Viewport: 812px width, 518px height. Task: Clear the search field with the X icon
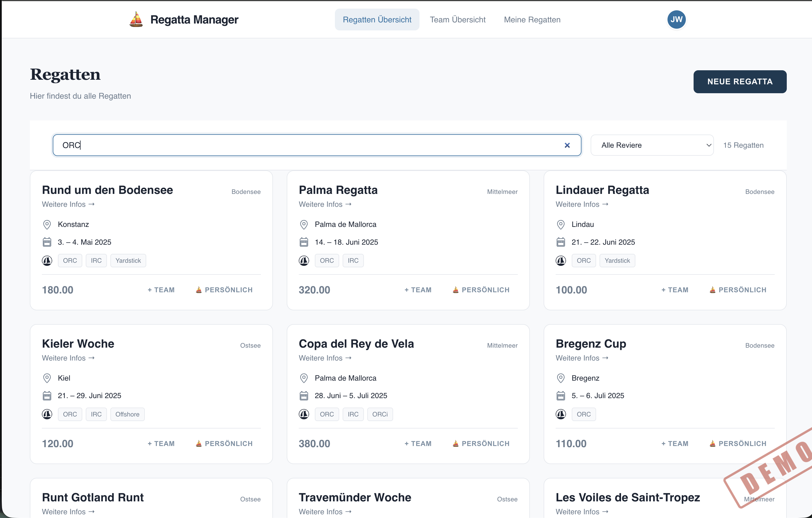pos(567,145)
